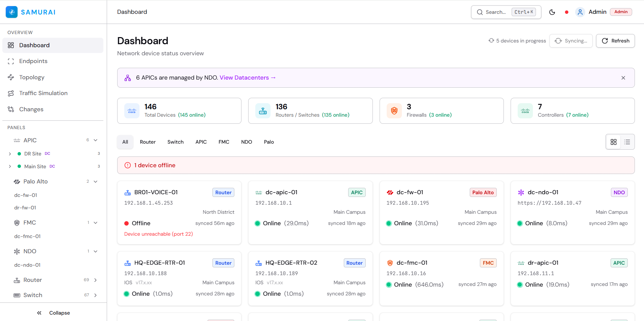Click the Samurai logo icon
This screenshot has height=321, width=644.
point(12,12)
